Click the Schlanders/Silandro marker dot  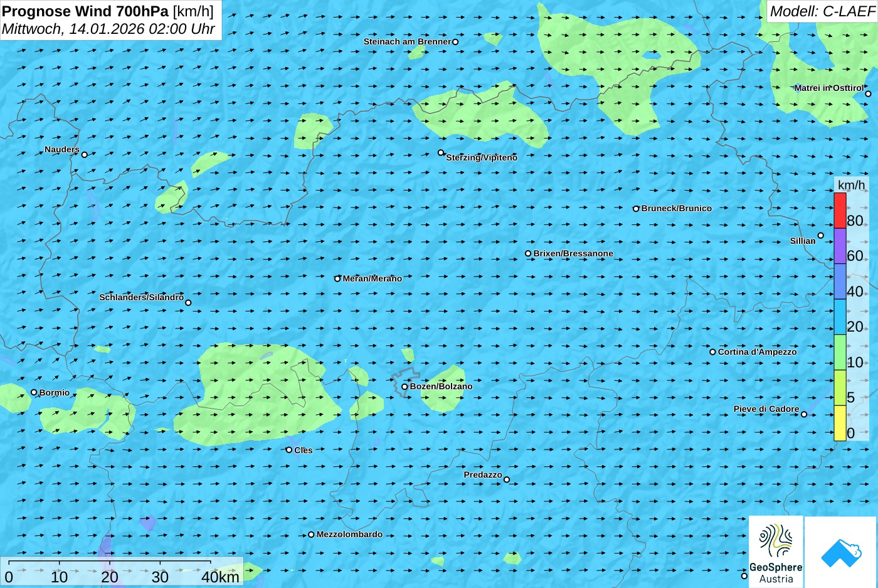tap(188, 303)
